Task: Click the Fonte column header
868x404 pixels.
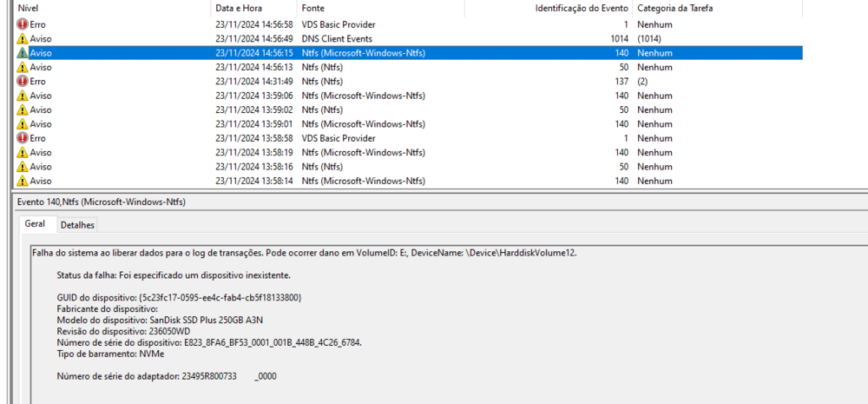Action: point(313,8)
